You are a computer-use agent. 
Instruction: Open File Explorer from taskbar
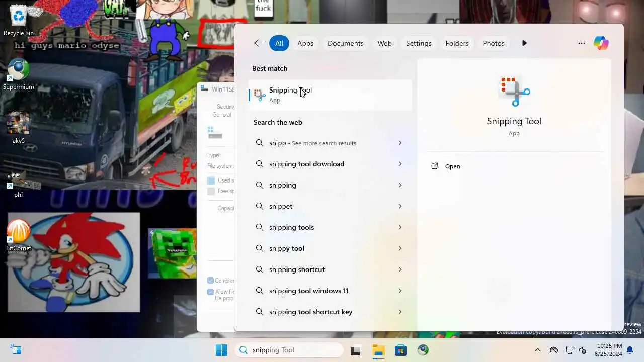(378, 350)
